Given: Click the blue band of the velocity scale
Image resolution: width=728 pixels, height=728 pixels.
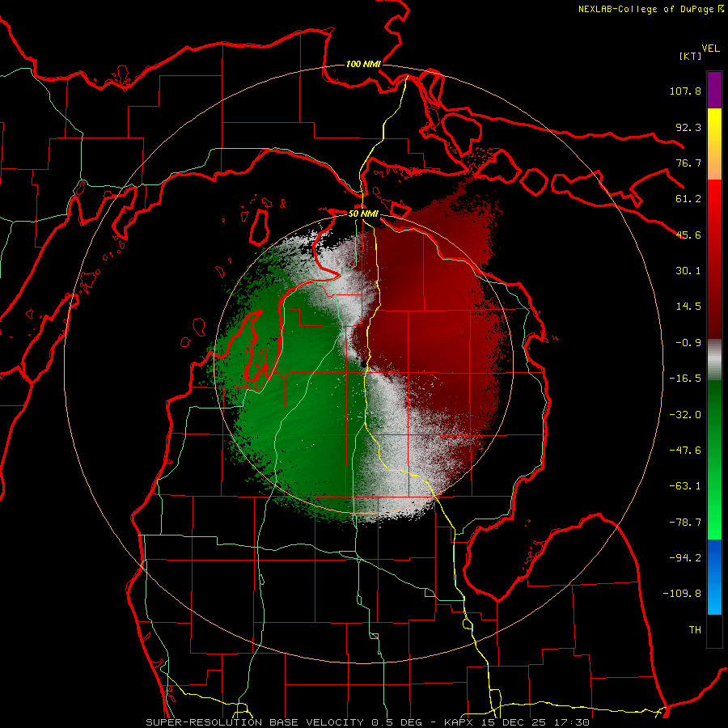Looking at the screenshot, I should coord(714,577).
